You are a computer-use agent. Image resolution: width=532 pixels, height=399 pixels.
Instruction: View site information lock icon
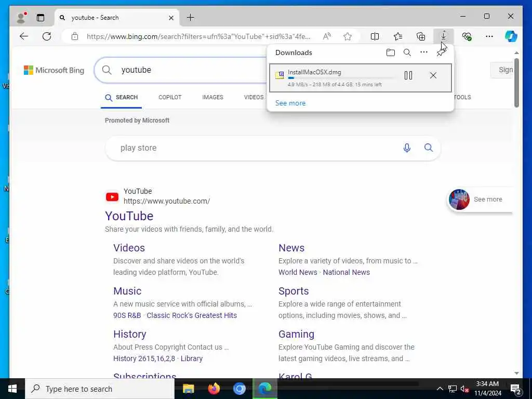pyautogui.click(x=75, y=36)
